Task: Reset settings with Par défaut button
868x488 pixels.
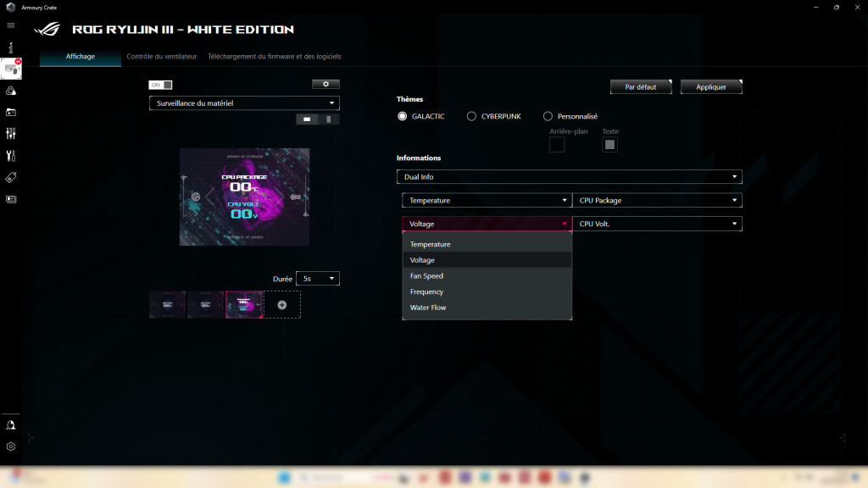Action: point(641,86)
